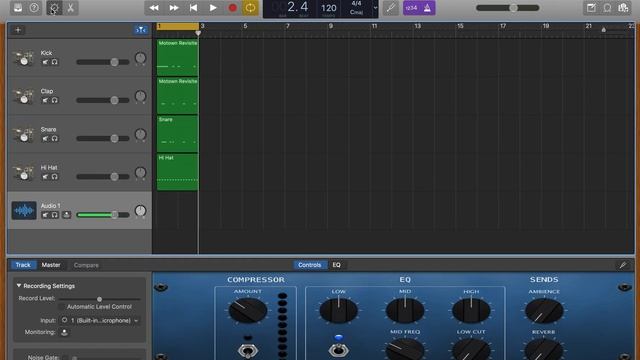Select the Kick drum track icon

point(23,58)
